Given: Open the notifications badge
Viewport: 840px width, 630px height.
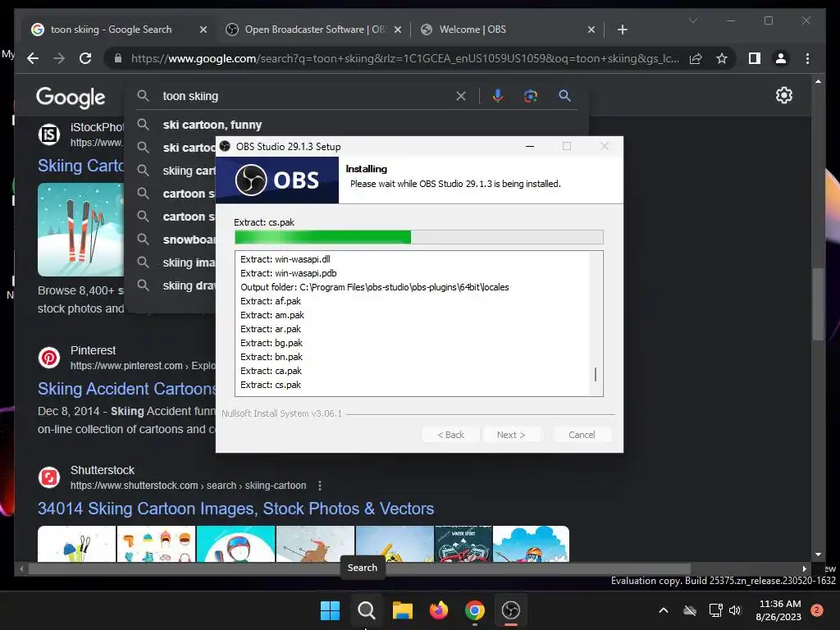Looking at the screenshot, I should pyautogui.click(x=816, y=610).
